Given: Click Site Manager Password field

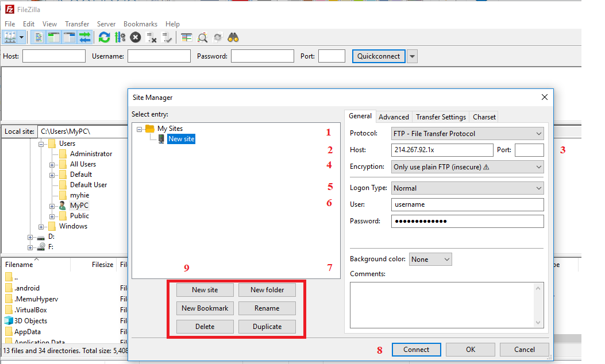Looking at the screenshot, I should [468, 222].
